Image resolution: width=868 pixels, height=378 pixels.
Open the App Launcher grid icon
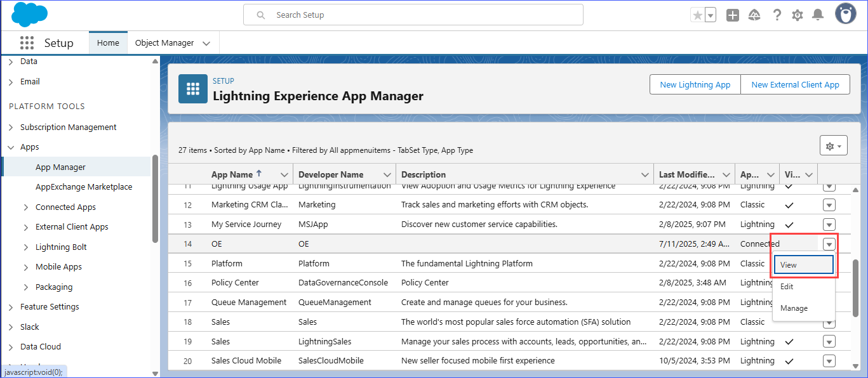click(27, 43)
